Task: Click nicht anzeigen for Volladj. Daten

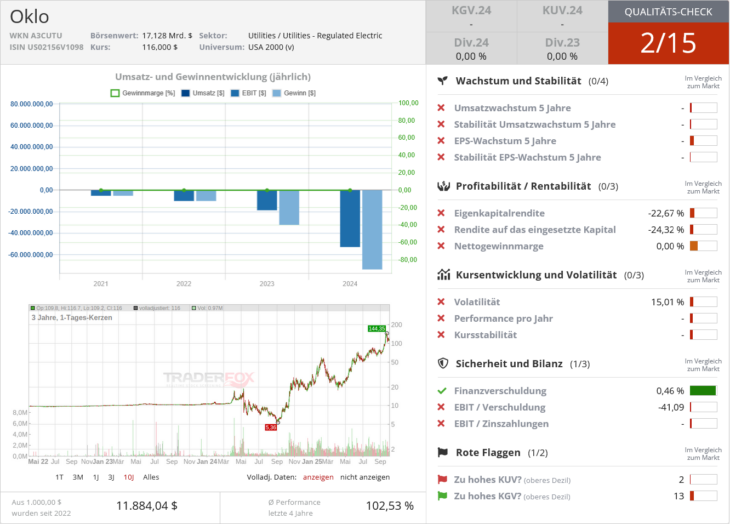Action: click(367, 477)
